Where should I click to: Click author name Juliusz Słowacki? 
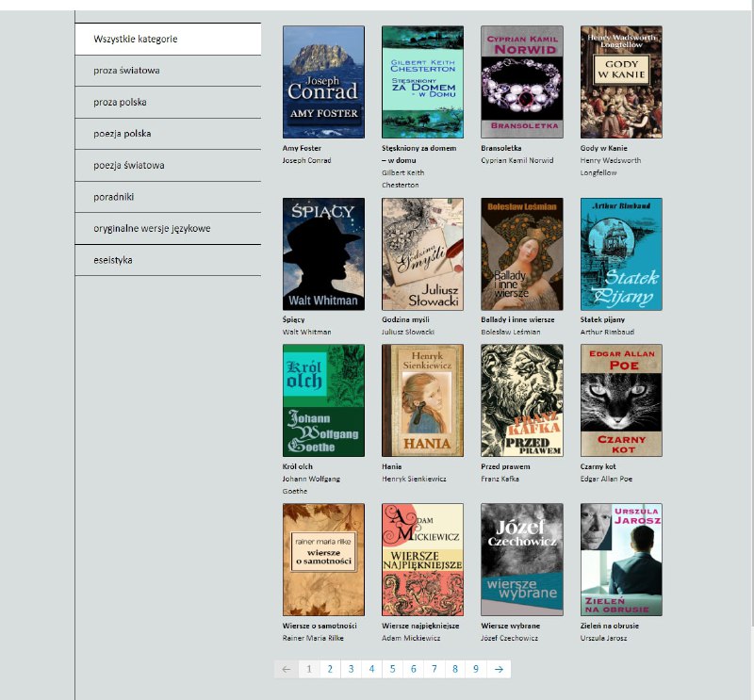coord(408,333)
